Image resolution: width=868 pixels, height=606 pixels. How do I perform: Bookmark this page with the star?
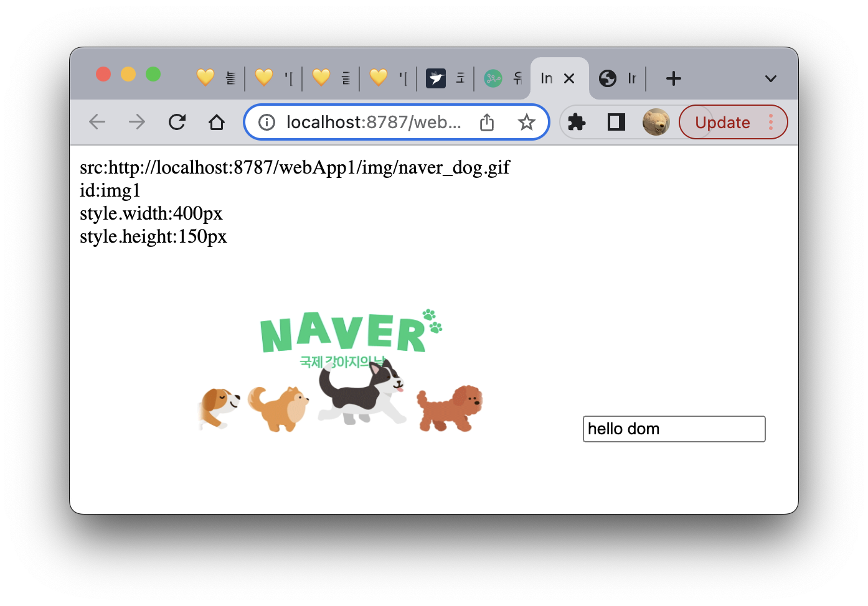coord(527,123)
